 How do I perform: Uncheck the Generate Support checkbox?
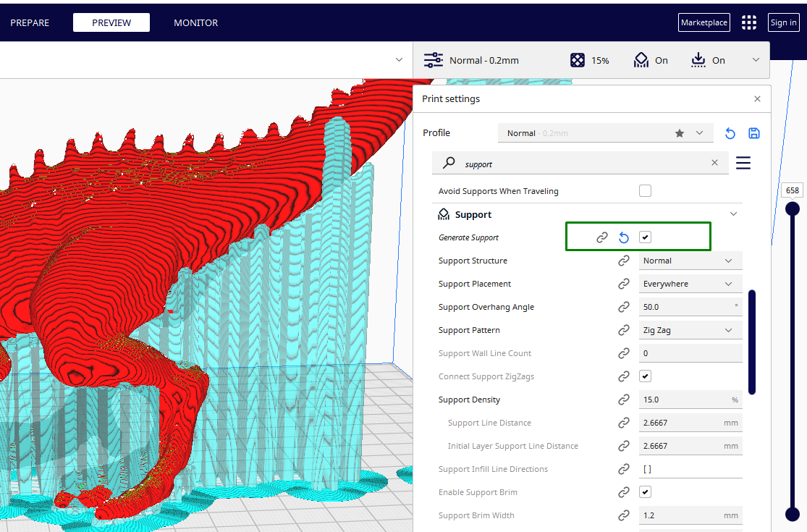point(643,237)
